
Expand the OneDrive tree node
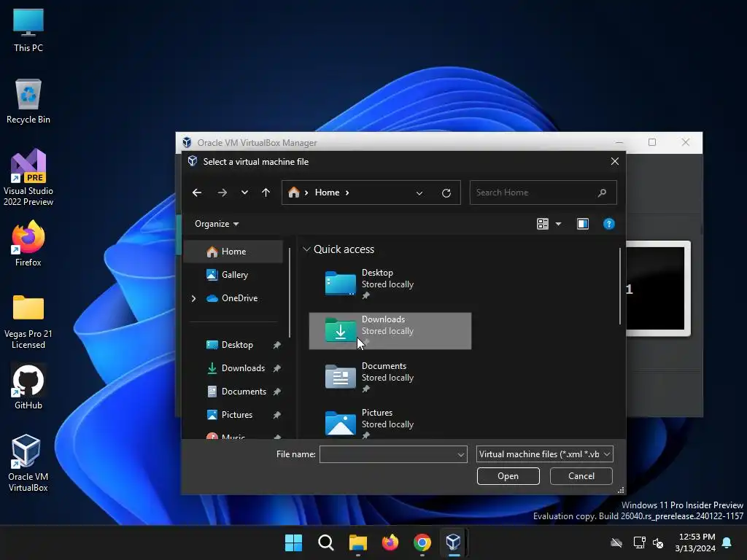coord(193,298)
